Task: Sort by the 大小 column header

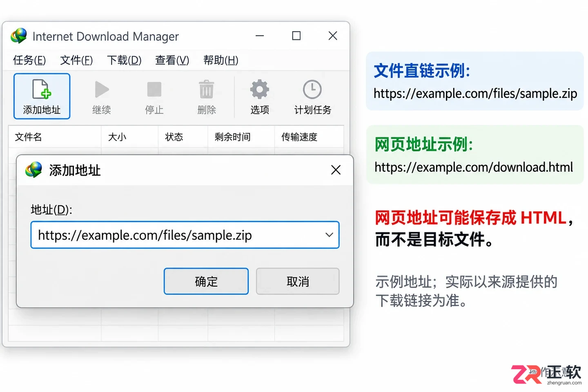Action: click(130, 137)
